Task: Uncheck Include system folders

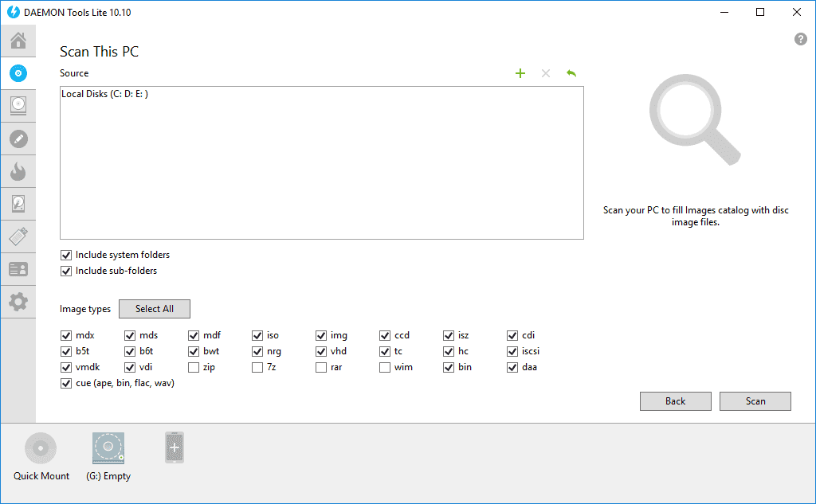Action: [x=66, y=255]
